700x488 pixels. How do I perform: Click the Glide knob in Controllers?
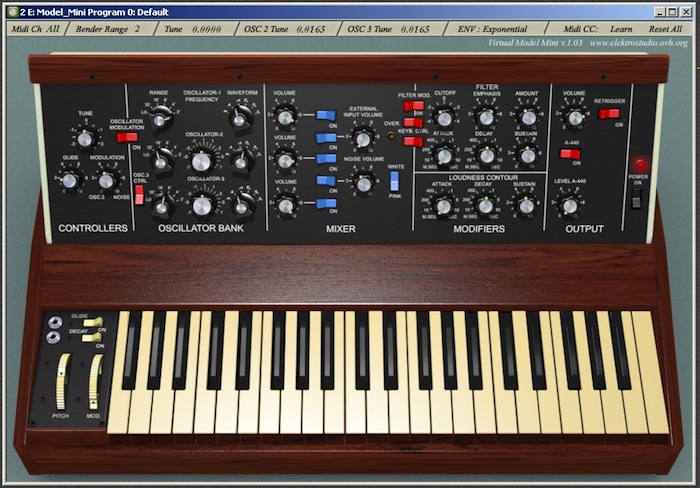70,180
